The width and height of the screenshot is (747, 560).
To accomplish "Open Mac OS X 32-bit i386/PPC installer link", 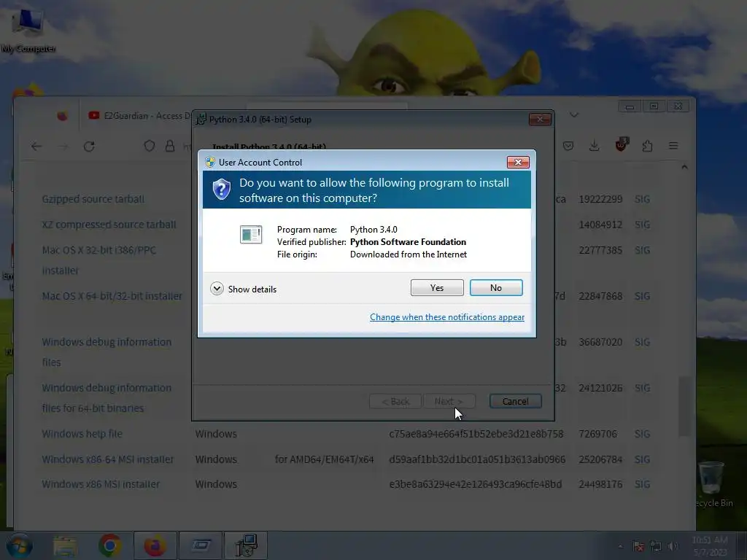I will point(98,260).
